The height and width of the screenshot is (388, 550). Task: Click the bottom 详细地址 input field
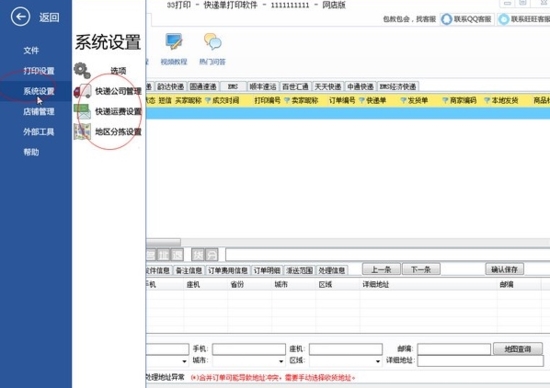click(480, 361)
